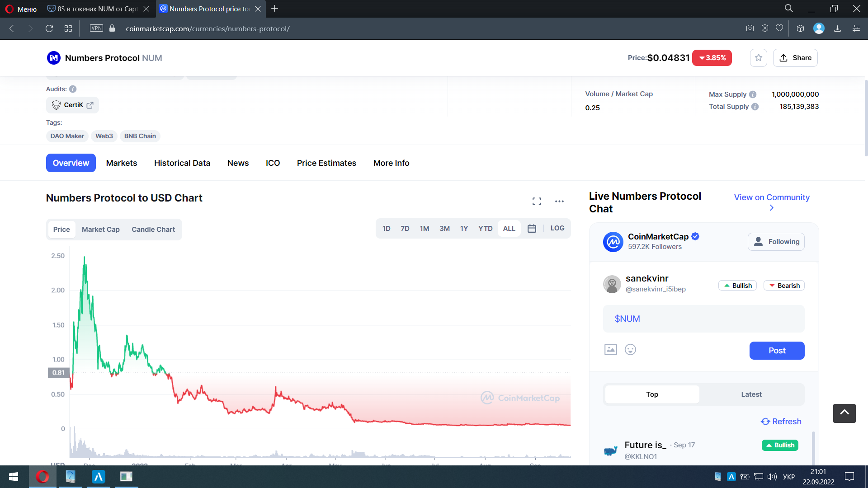Select the ALL chart range
The width and height of the screenshot is (868, 488).
509,229
